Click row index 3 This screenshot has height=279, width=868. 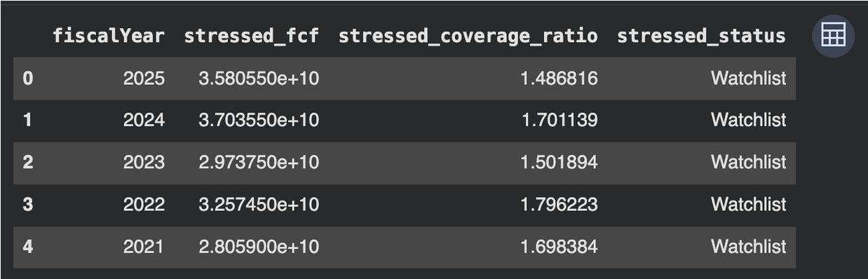tap(28, 204)
